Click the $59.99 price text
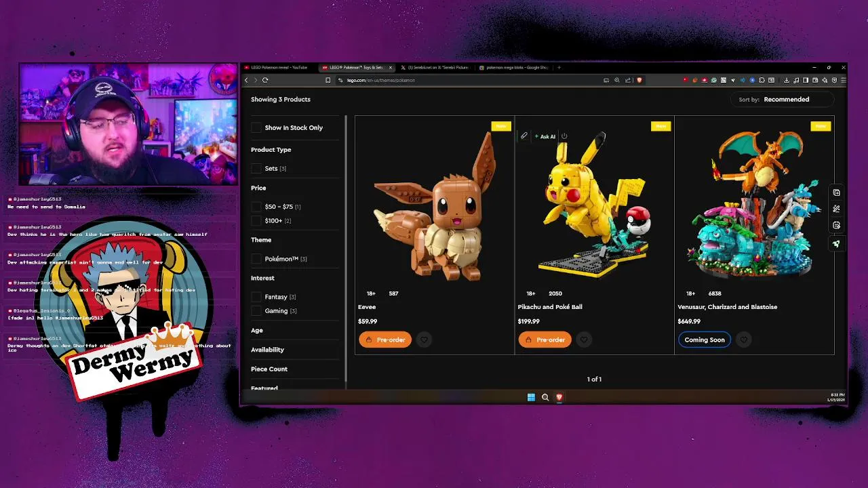The width and height of the screenshot is (868, 488). 368,321
